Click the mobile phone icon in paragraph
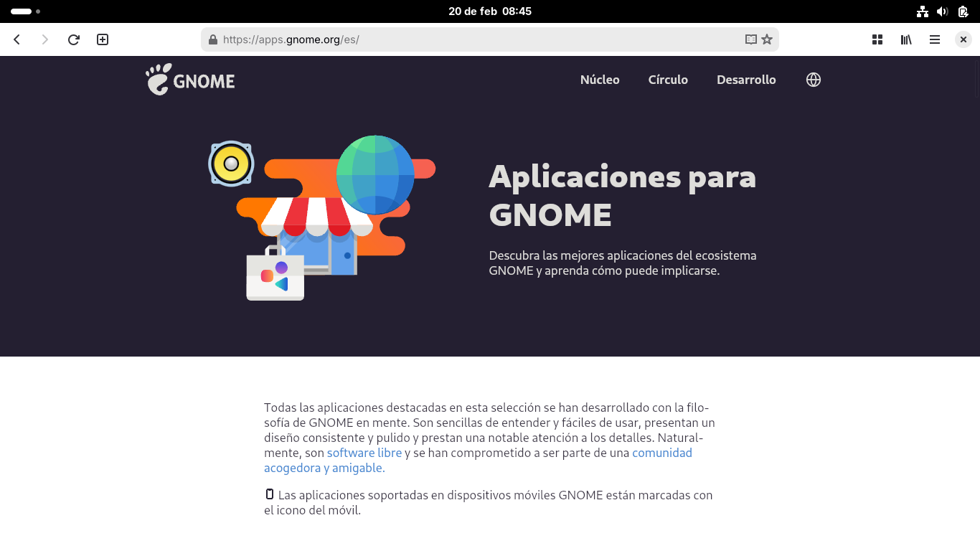This screenshot has height=551, width=980. click(270, 494)
